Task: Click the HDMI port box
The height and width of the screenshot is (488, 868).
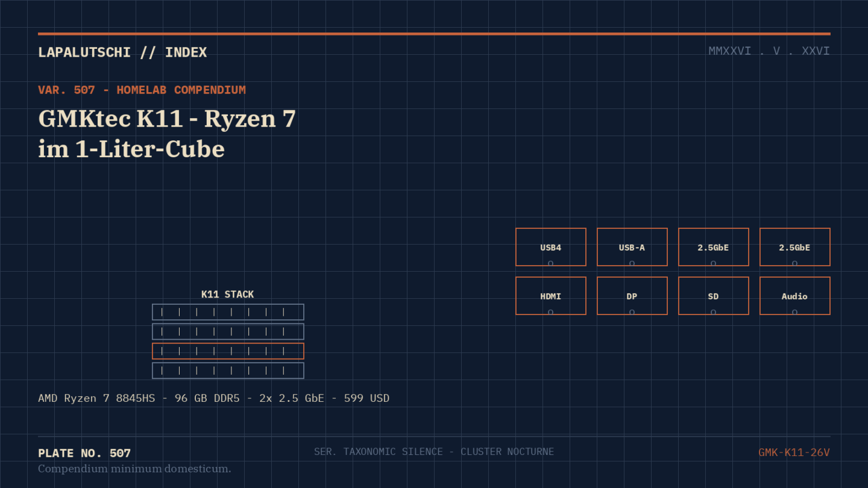Action: 551,296
